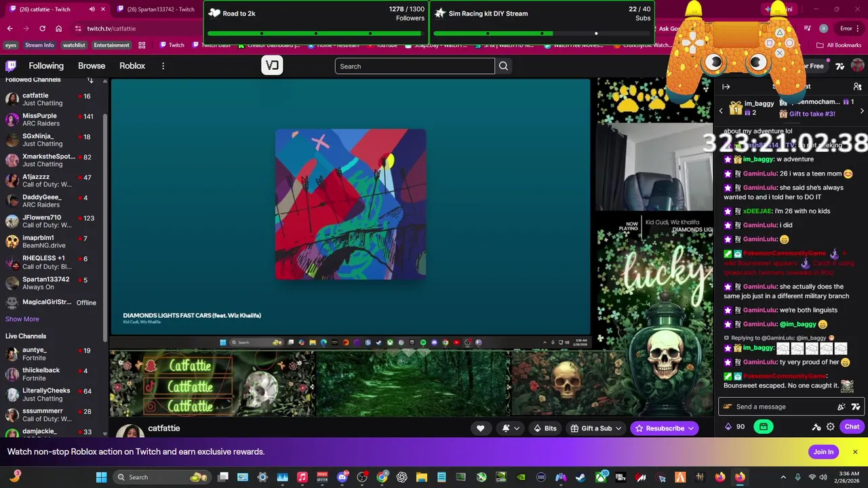Open the watchlist bookmark
Screen dimensions: 868x488
tap(74, 45)
